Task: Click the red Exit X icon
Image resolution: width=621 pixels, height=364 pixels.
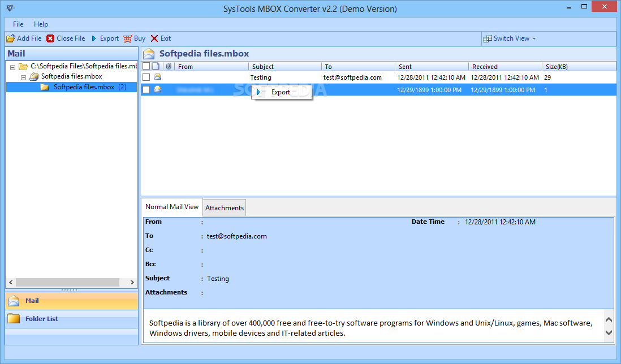Action: (154, 38)
